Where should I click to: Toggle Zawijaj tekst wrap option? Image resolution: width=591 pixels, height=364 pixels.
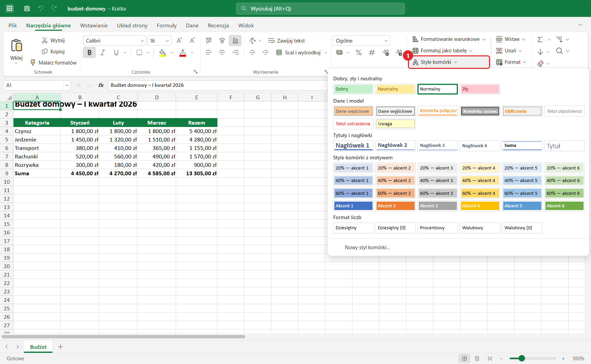tap(286, 41)
